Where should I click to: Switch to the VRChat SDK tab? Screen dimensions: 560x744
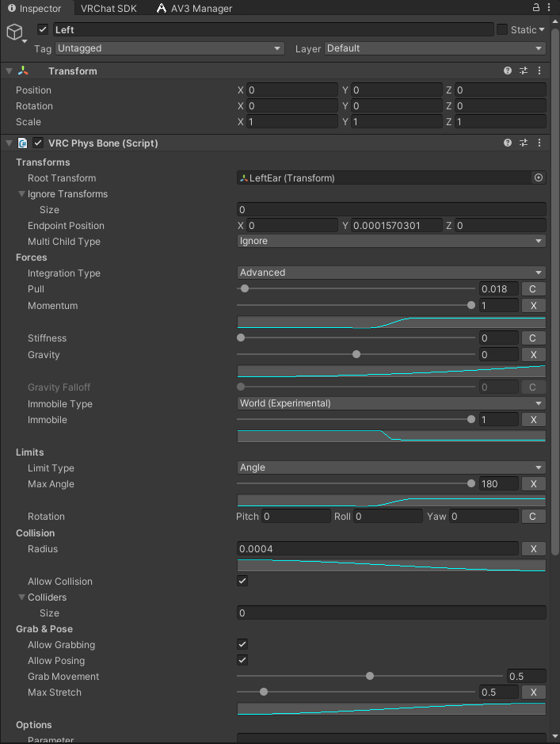coord(109,8)
